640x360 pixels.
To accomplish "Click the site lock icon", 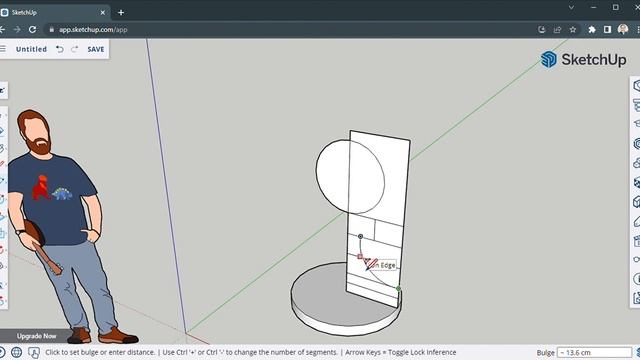I will click(51, 29).
